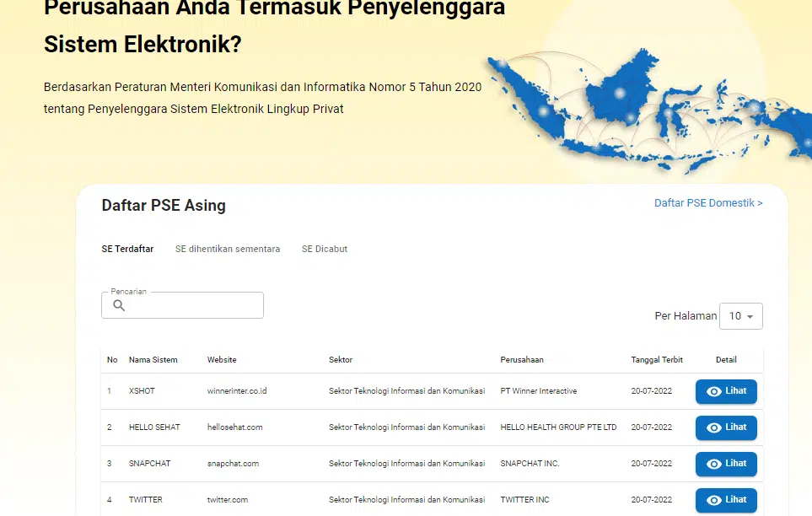The width and height of the screenshot is (812, 516).
Task: Click PT Winner Interactive company cell
Action: (x=539, y=391)
